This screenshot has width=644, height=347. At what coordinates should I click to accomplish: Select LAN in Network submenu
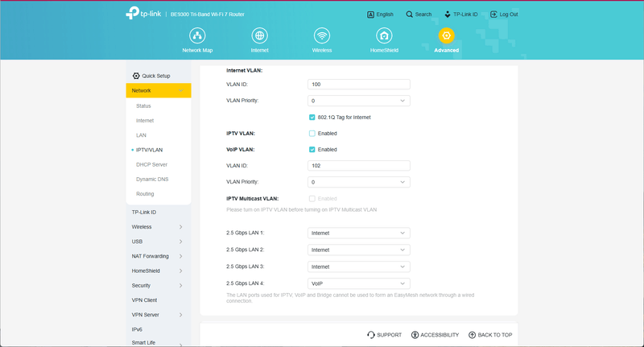click(141, 135)
